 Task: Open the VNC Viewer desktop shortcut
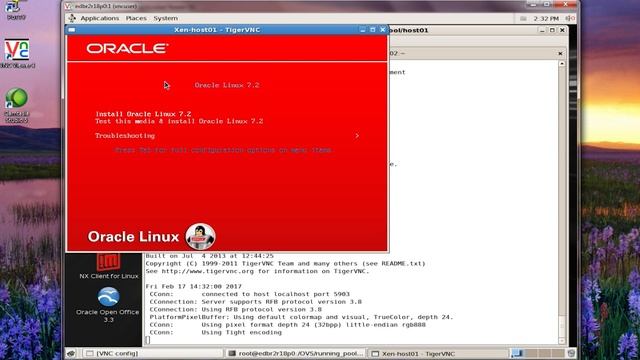point(17,53)
